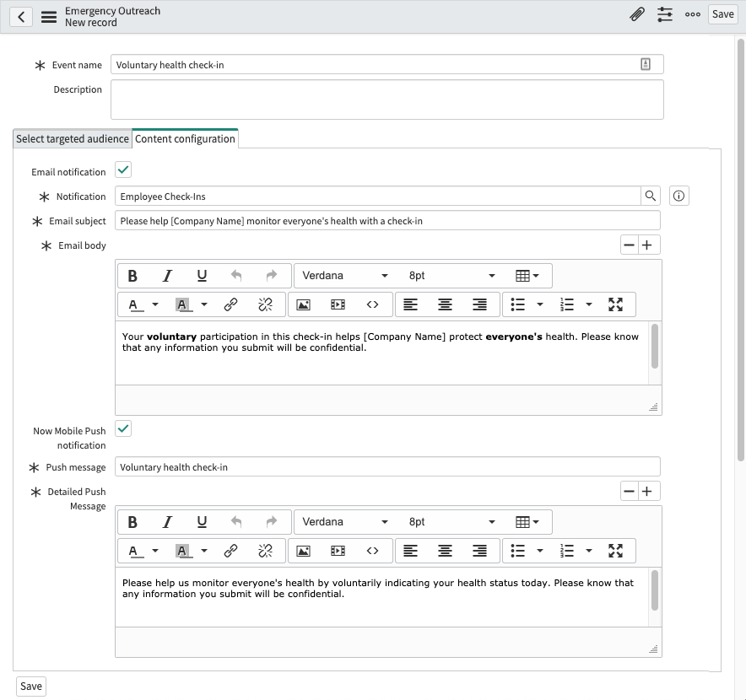746x700 pixels.
Task: Shrink Detailed Push Message editor with minus
Action: (629, 492)
